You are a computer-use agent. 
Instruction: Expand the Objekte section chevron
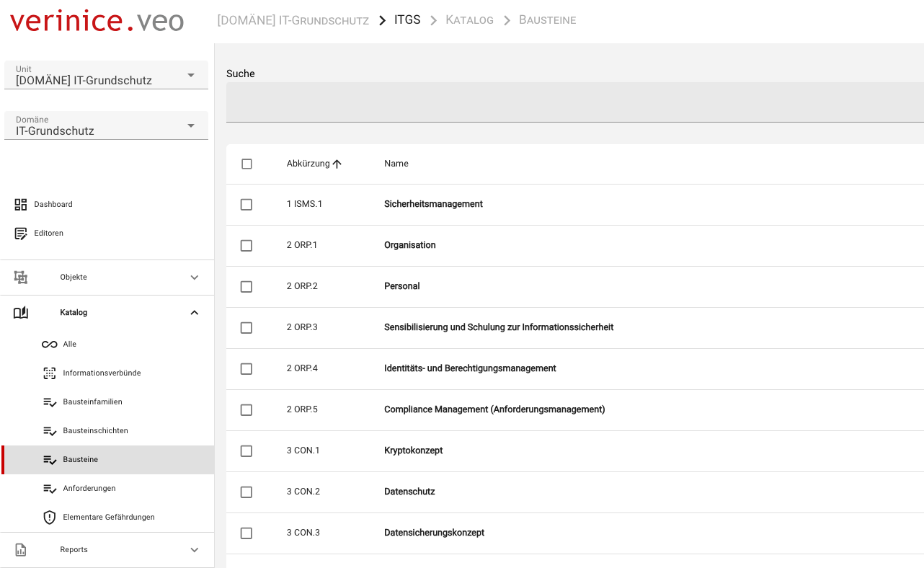[x=194, y=278]
